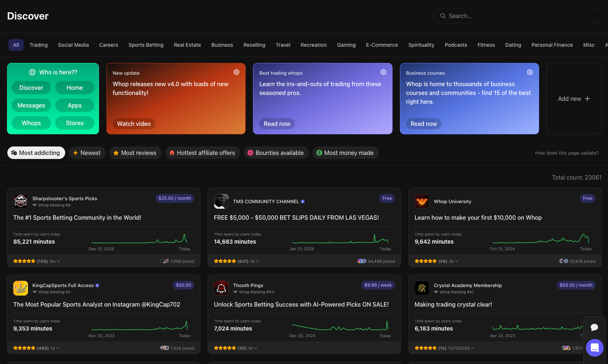
Task: Click 'Making trading crystal clear!' headline
Action: [x=453, y=304]
